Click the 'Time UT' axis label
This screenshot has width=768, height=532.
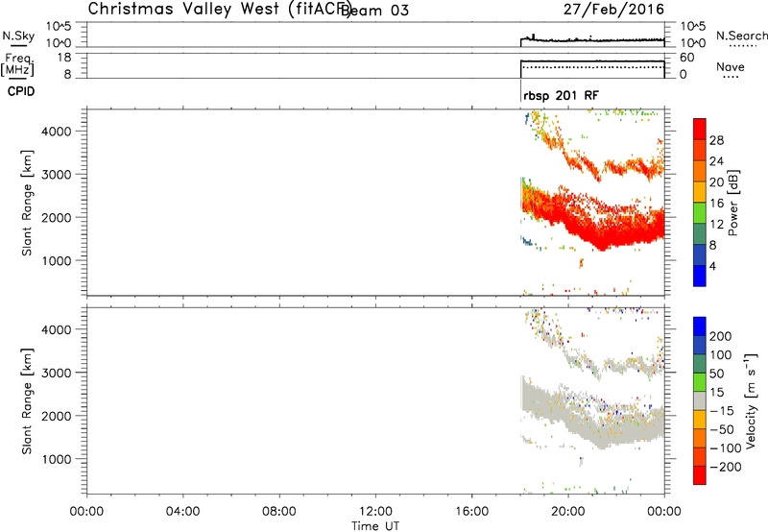pyautogui.click(x=375, y=526)
